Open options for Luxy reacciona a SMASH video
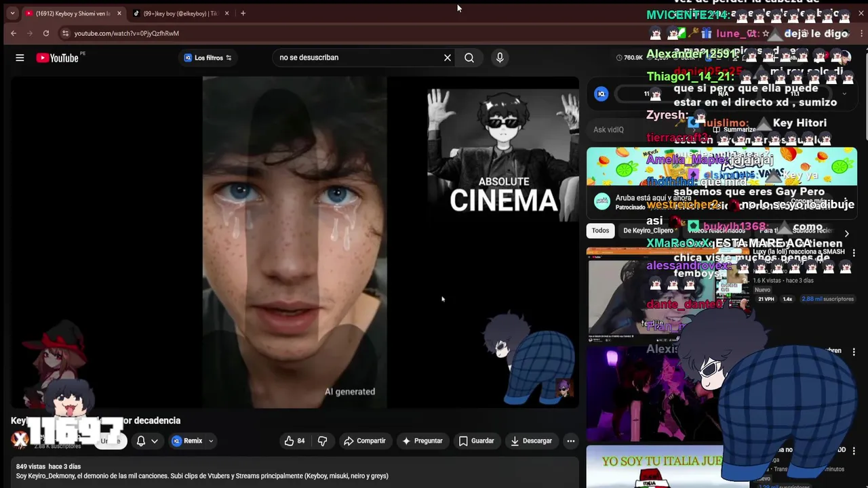 [854, 253]
